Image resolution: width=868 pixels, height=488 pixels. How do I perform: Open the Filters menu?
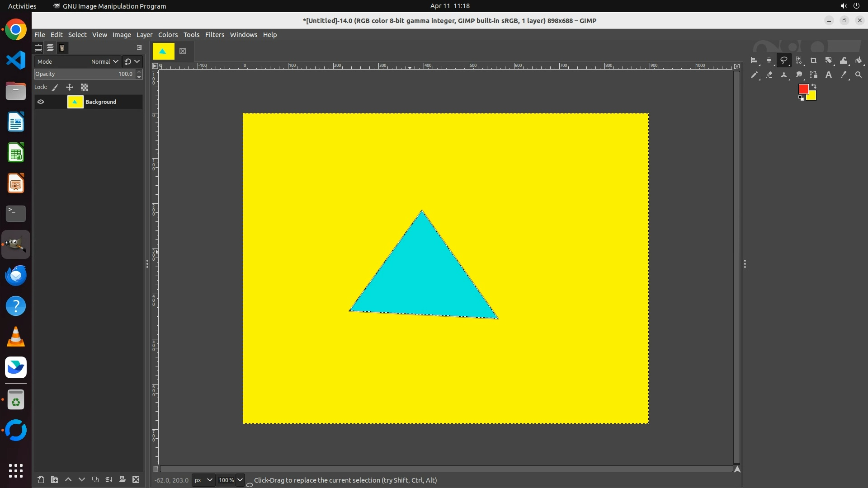tap(214, 35)
